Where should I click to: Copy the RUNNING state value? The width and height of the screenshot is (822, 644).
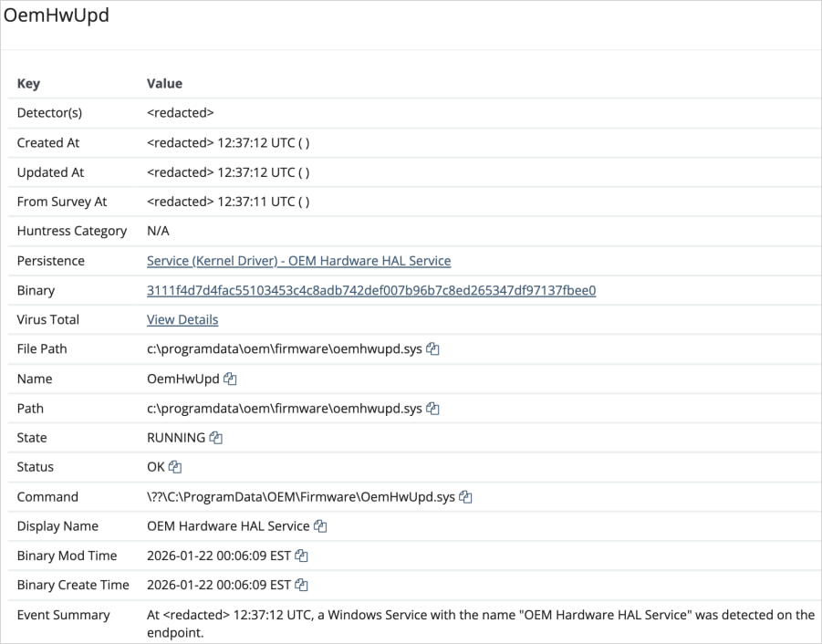[216, 438]
